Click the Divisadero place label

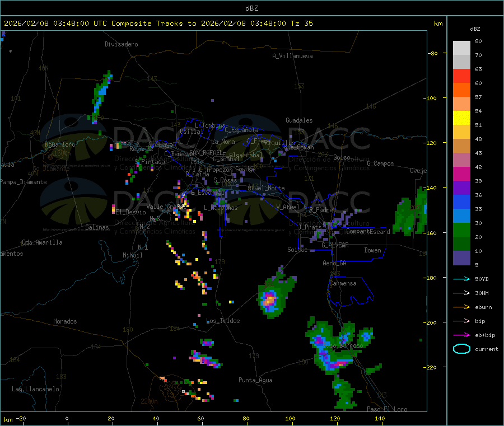(121, 44)
